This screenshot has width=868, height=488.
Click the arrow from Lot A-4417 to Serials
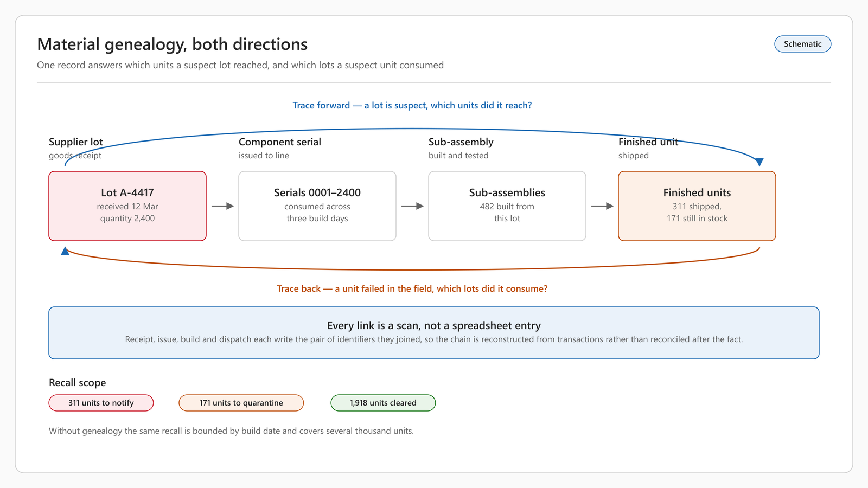tap(222, 206)
